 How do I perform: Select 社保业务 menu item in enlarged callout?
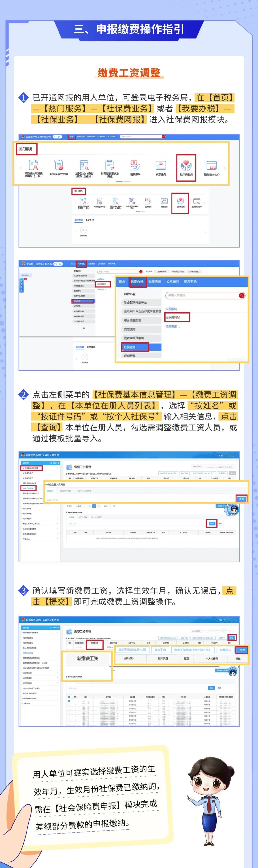141,347
